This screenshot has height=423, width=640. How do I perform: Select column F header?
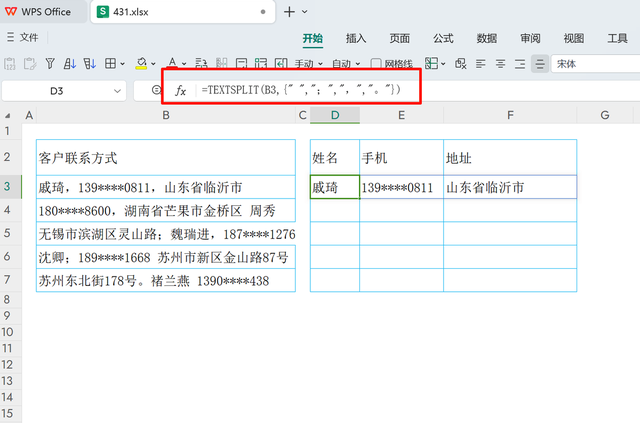coord(510,115)
